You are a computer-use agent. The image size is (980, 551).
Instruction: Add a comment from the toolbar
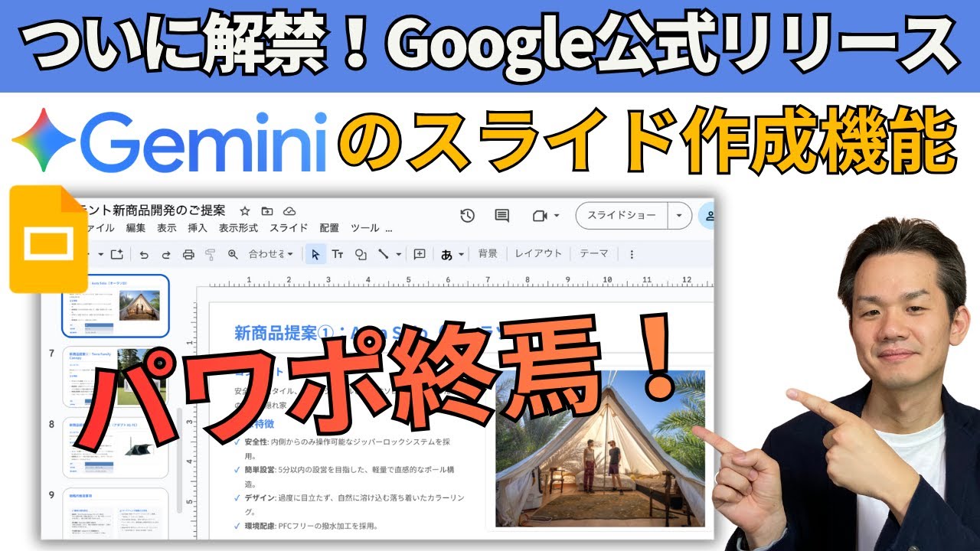tap(420, 255)
